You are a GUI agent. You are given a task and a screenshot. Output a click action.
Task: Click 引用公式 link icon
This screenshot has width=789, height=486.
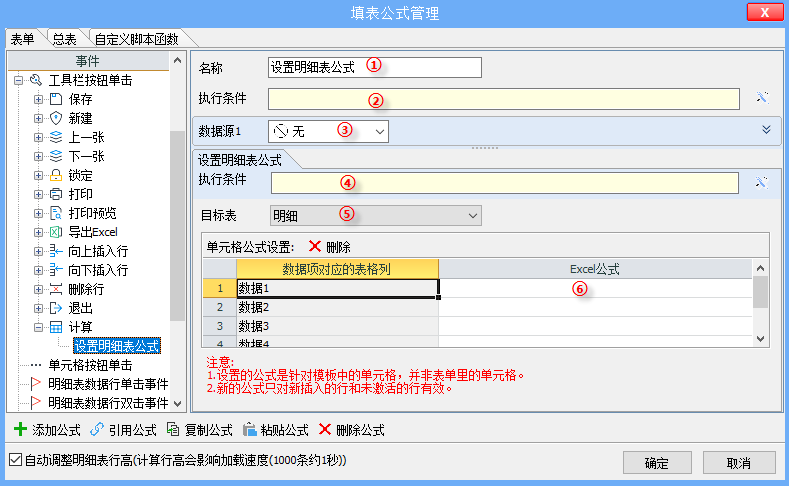click(x=97, y=429)
